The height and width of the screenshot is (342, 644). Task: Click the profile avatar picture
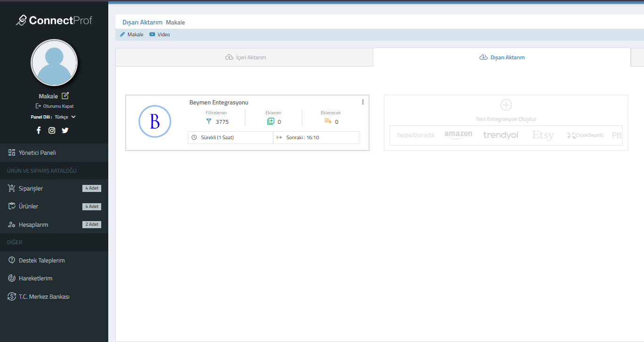(54, 63)
